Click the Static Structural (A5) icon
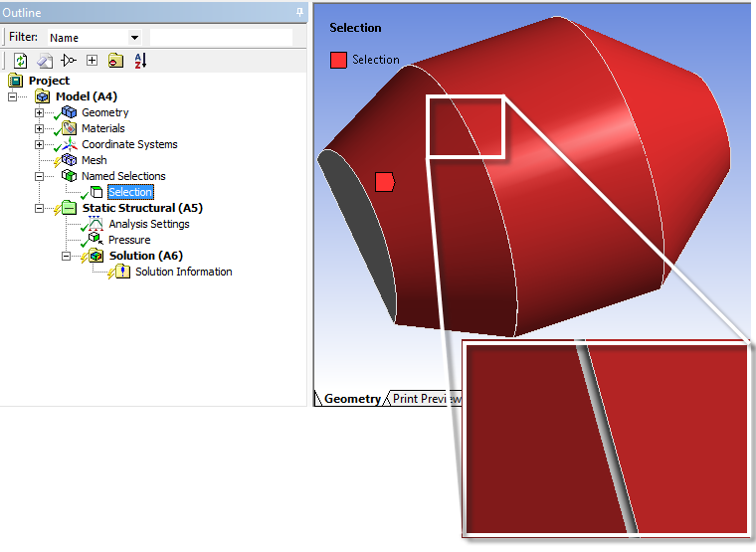Screen dimensions: 756x552 point(70,208)
